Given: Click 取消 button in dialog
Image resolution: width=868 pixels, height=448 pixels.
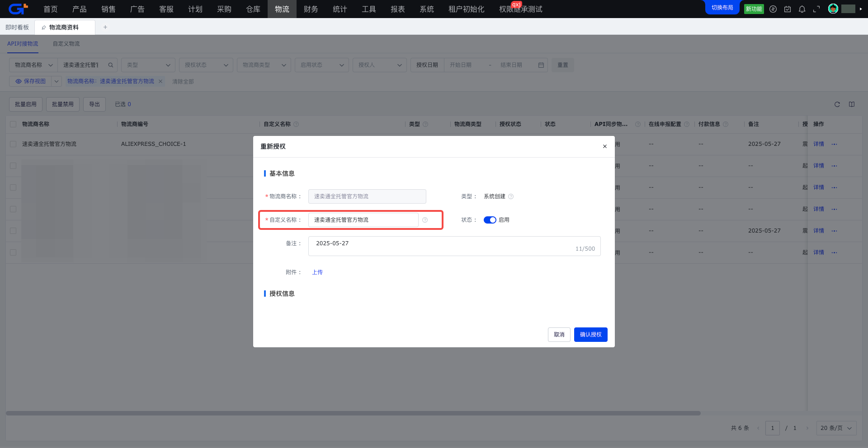Looking at the screenshot, I should (559, 335).
